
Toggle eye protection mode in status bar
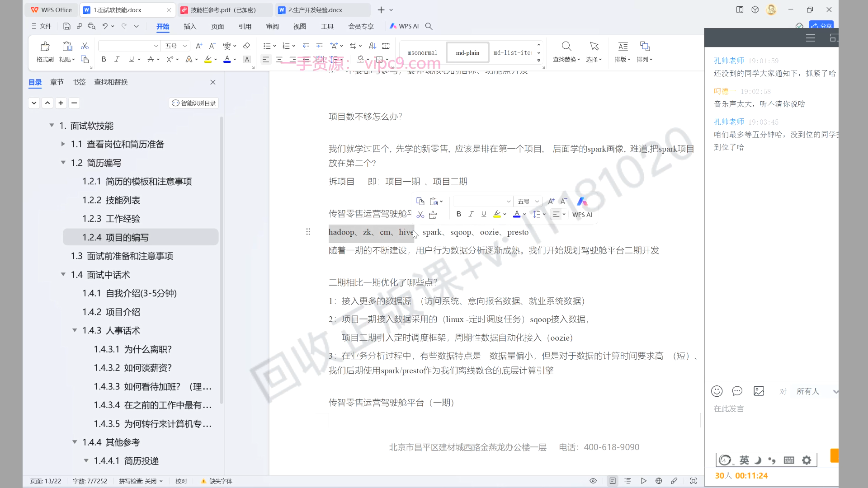[593, 481]
